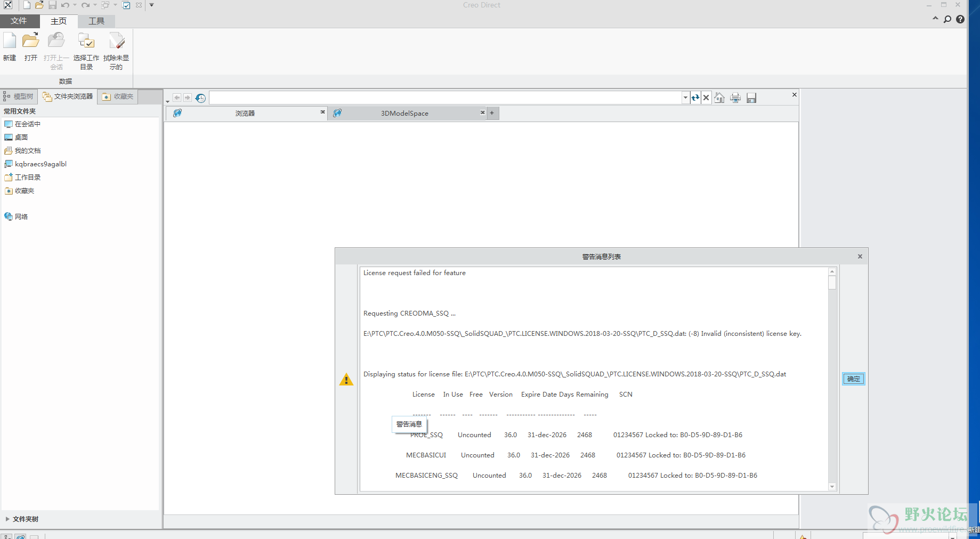
Task: Click the browser Home icon
Action: pos(719,98)
